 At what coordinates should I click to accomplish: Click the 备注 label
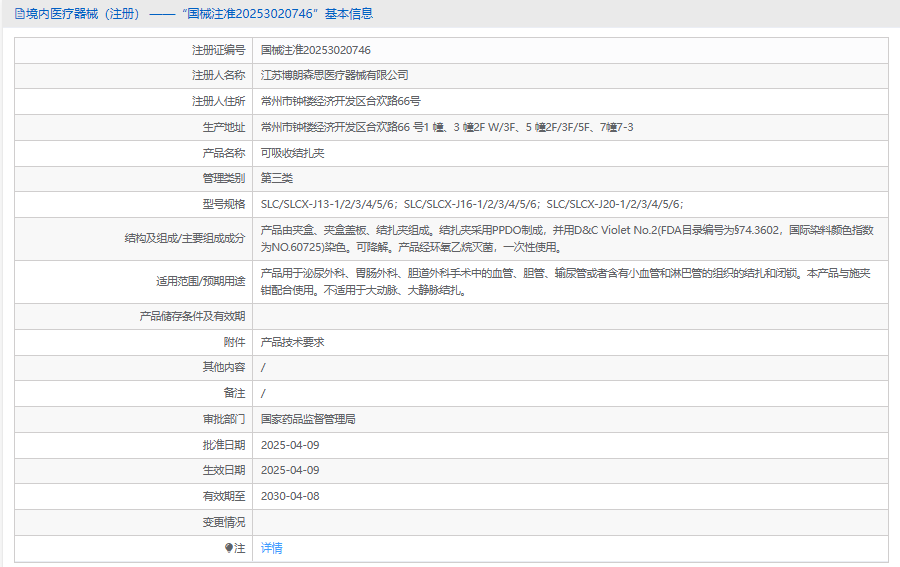click(234, 394)
